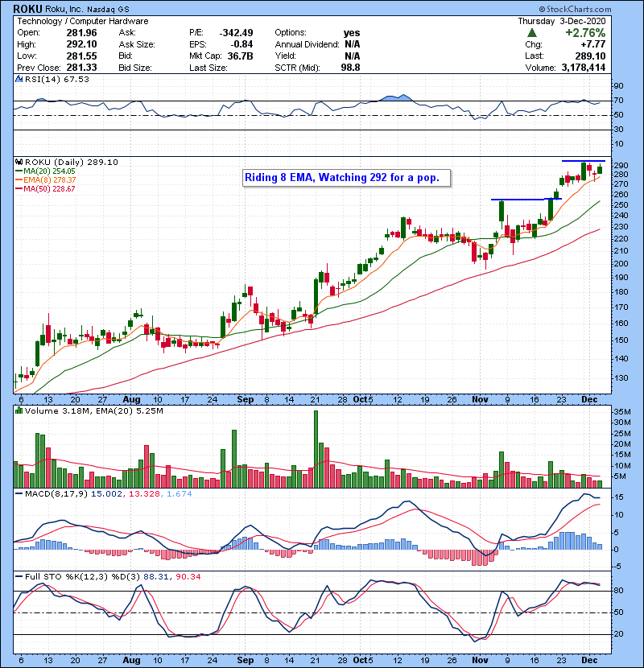
Task: Click the RSI(14) 67.53 panel label
Action: click(56, 79)
